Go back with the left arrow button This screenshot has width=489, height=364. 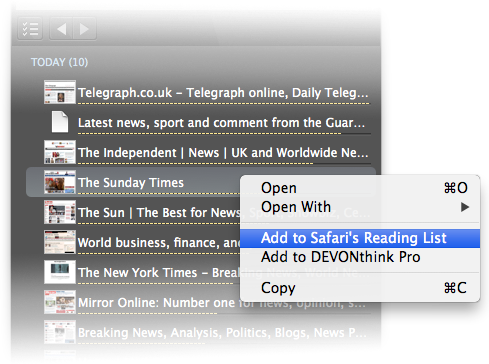tap(61, 29)
